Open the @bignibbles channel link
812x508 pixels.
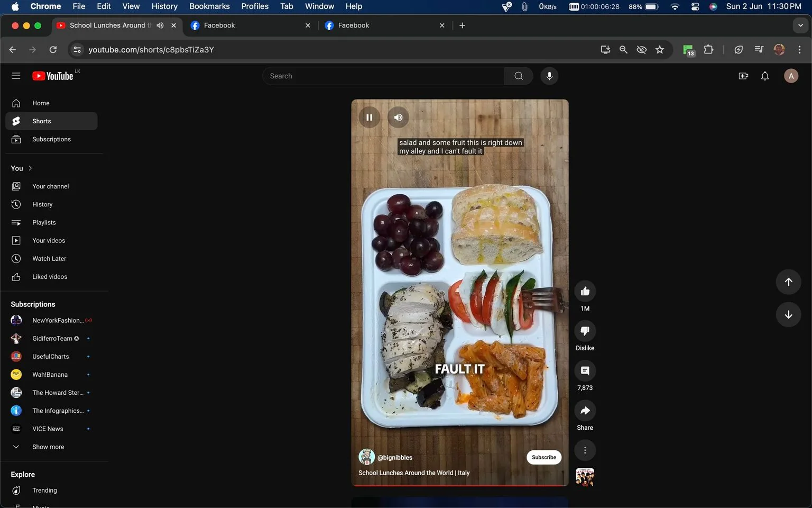pos(394,457)
